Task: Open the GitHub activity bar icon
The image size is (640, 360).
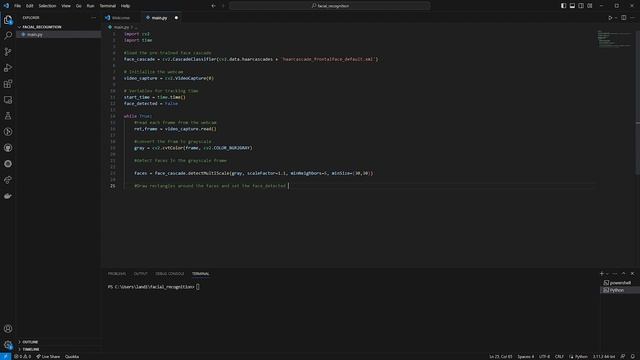Action: [x=8, y=148]
